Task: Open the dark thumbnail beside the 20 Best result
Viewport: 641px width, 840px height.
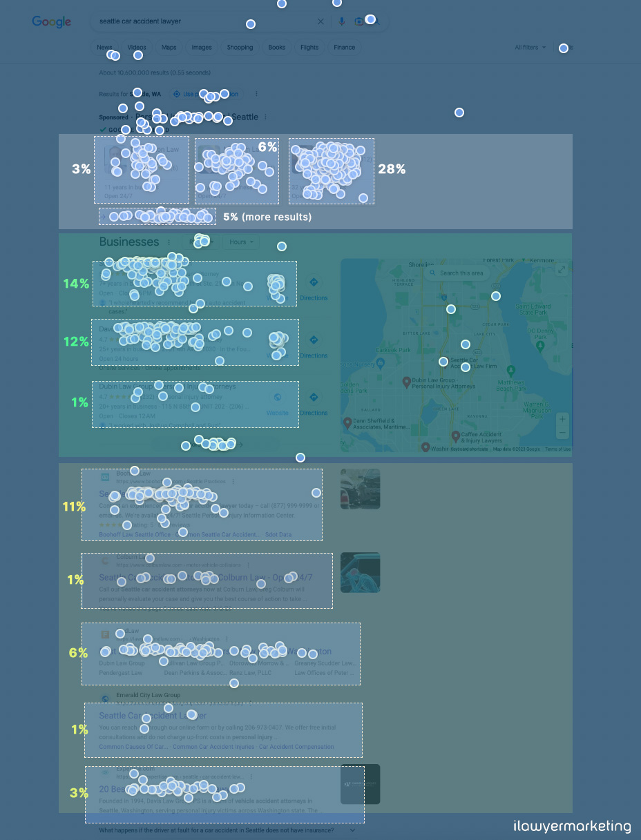Action: click(x=360, y=784)
